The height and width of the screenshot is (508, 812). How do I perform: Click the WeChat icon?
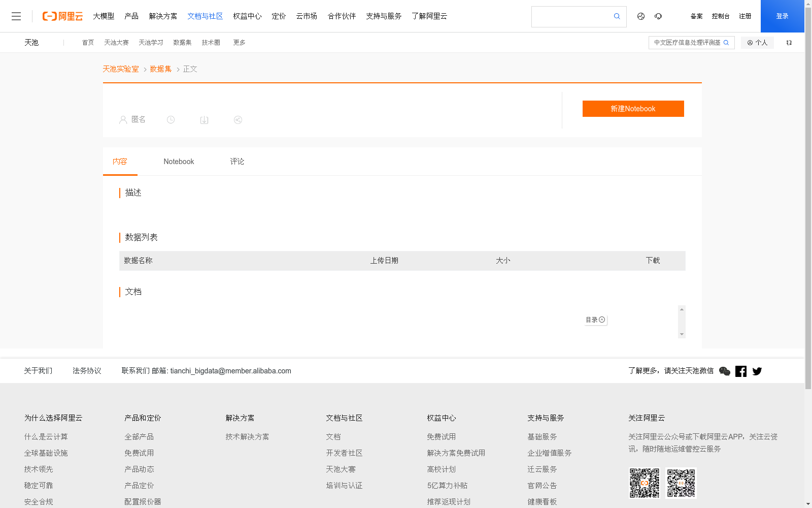(725, 371)
